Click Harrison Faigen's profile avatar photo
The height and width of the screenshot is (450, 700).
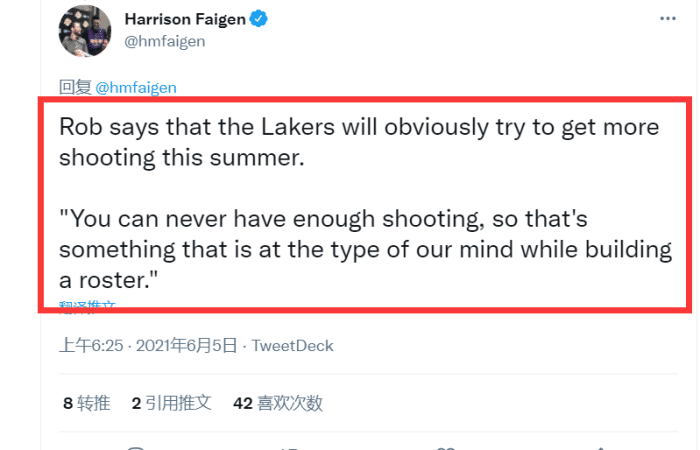tap(86, 32)
